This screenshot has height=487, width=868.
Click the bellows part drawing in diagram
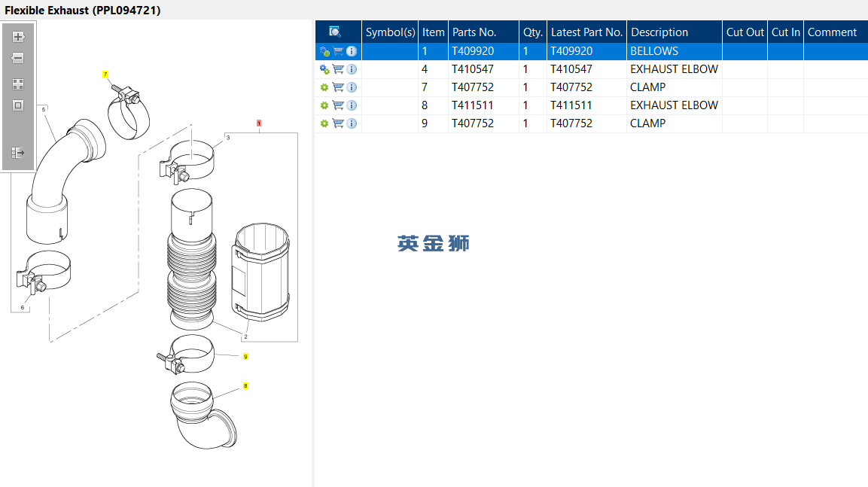coord(191,260)
